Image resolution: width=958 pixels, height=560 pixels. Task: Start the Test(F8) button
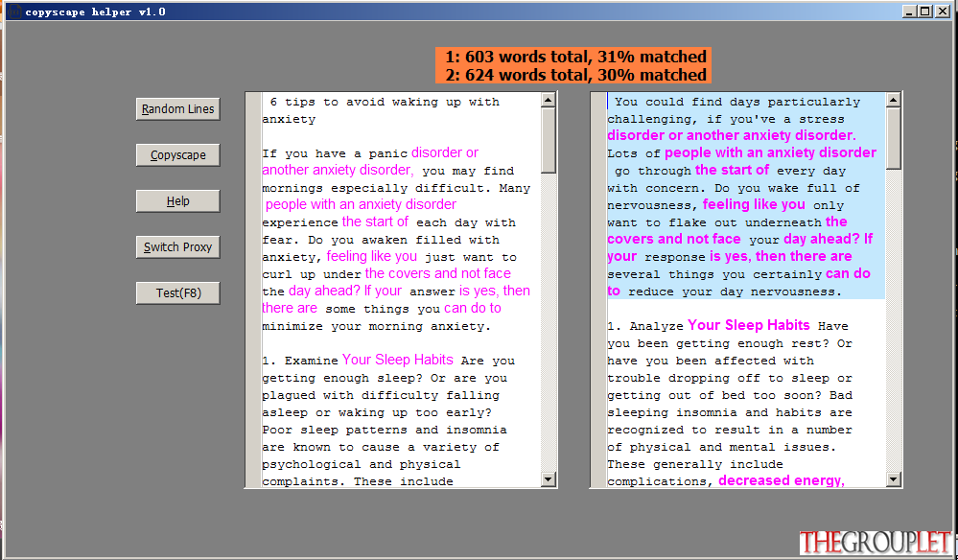click(177, 292)
